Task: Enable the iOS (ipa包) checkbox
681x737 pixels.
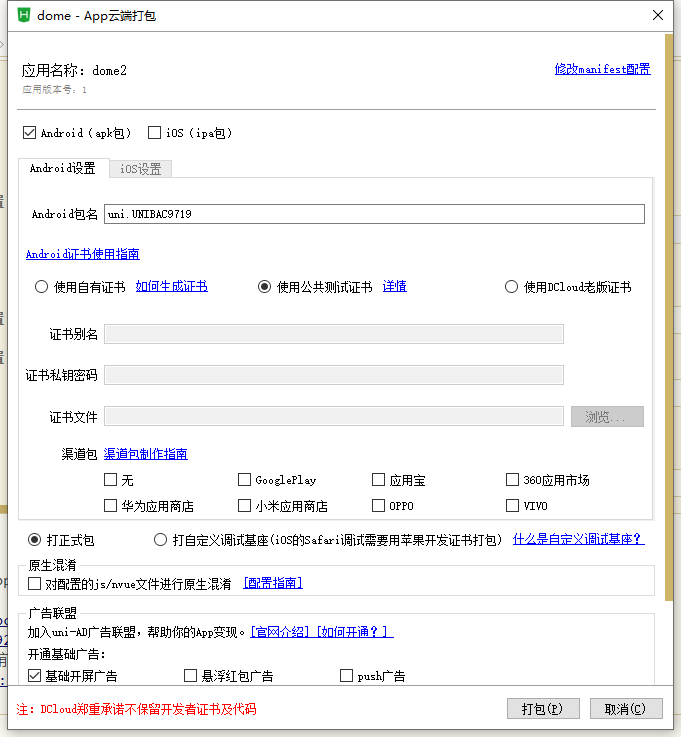Action: 154,132
